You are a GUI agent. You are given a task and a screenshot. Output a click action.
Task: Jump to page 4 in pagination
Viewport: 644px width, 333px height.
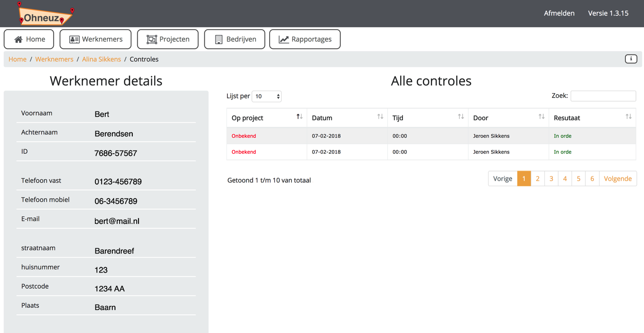click(x=565, y=178)
